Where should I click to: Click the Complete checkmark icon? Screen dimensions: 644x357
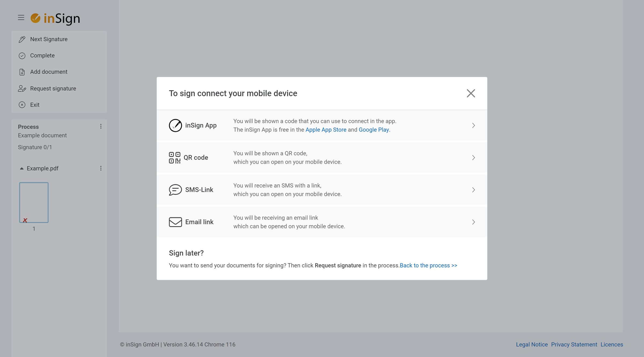22,55
